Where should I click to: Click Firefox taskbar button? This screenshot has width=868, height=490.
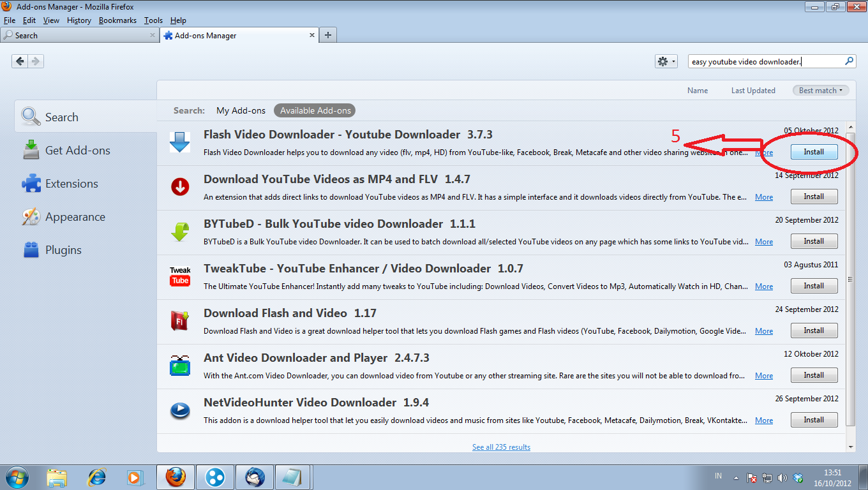pos(176,477)
